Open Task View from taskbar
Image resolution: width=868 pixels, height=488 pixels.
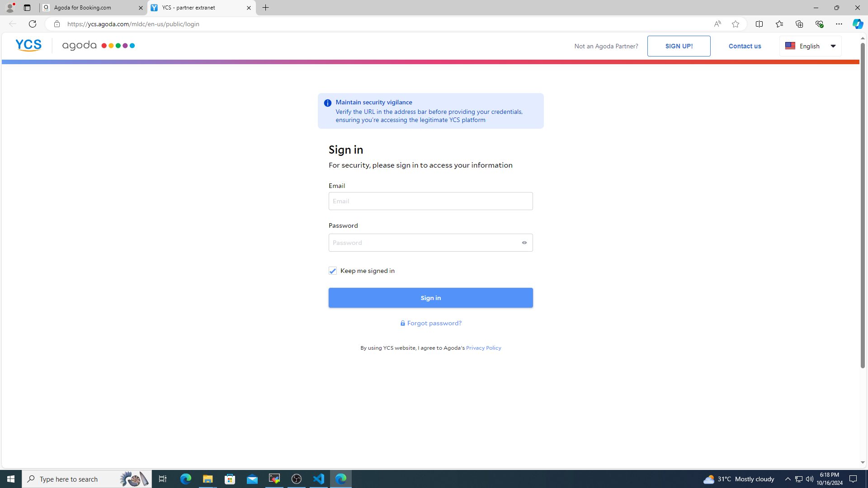(163, 479)
